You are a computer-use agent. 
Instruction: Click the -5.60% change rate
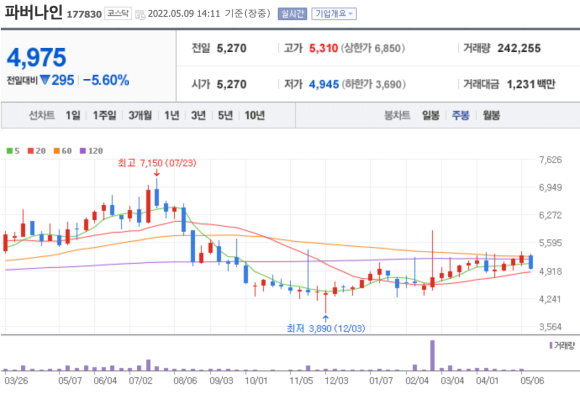click(106, 80)
